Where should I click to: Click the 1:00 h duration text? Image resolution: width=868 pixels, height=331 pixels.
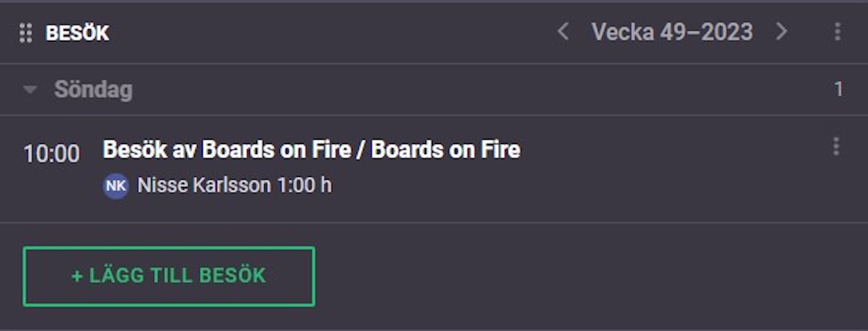(304, 185)
